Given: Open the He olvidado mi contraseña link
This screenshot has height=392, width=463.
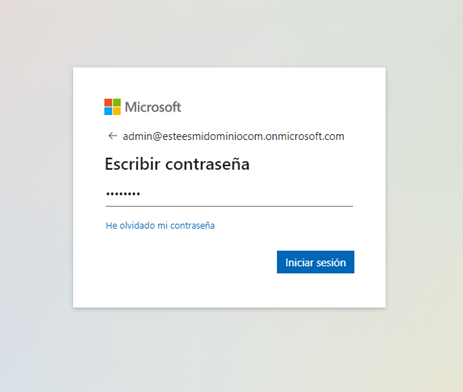Looking at the screenshot, I should coord(160,225).
